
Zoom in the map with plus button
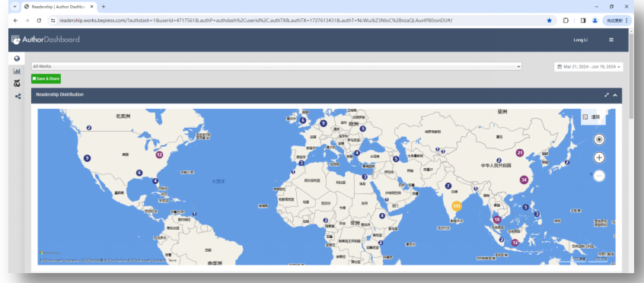coord(599,157)
